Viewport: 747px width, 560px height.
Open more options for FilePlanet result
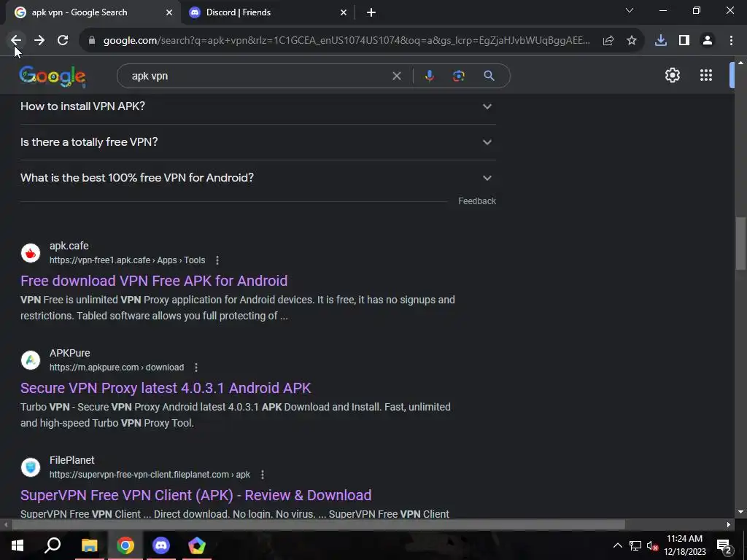[263, 475]
